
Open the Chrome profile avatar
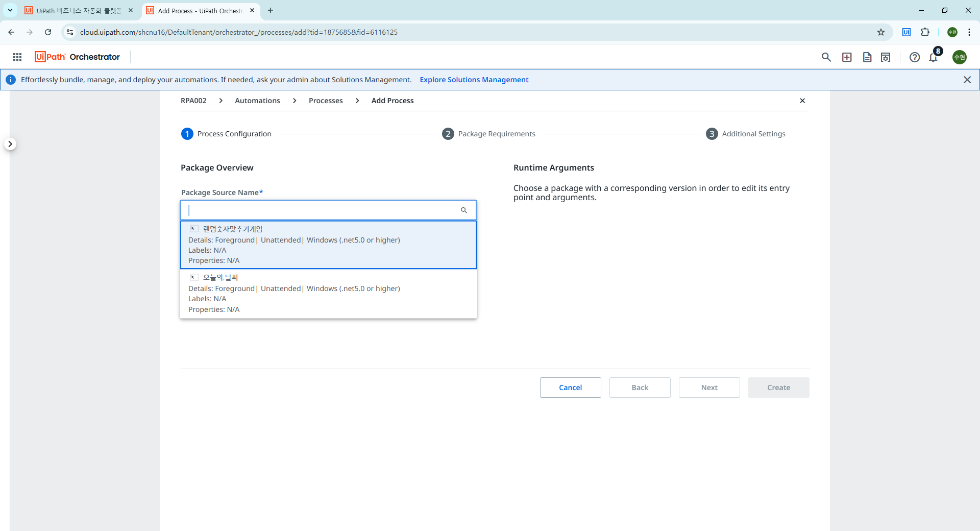(x=952, y=32)
